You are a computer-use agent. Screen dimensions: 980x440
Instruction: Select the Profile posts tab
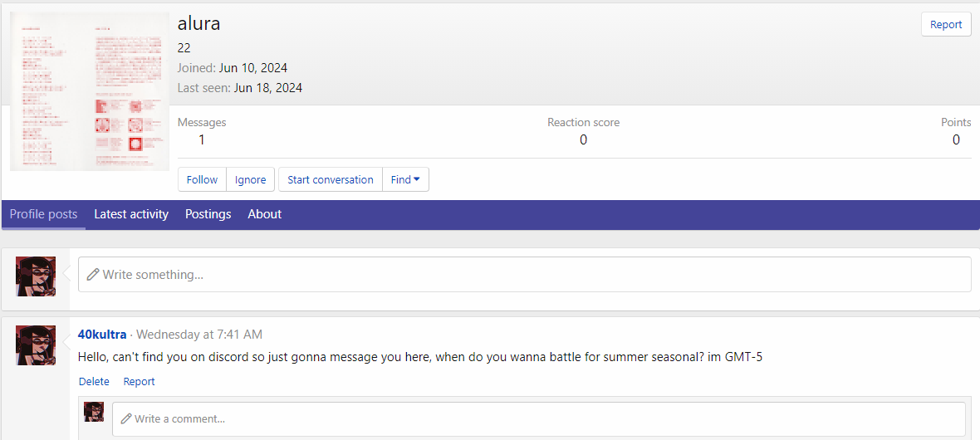tap(43, 214)
